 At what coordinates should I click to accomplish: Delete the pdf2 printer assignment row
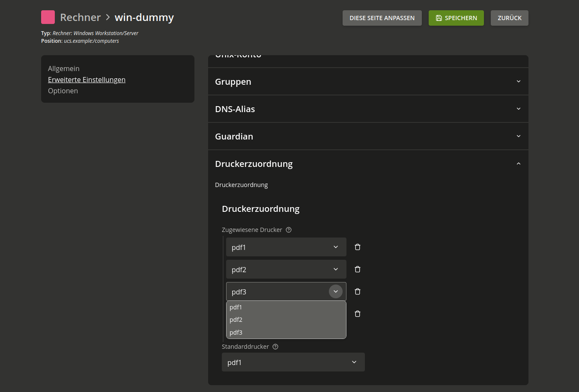tap(358, 269)
